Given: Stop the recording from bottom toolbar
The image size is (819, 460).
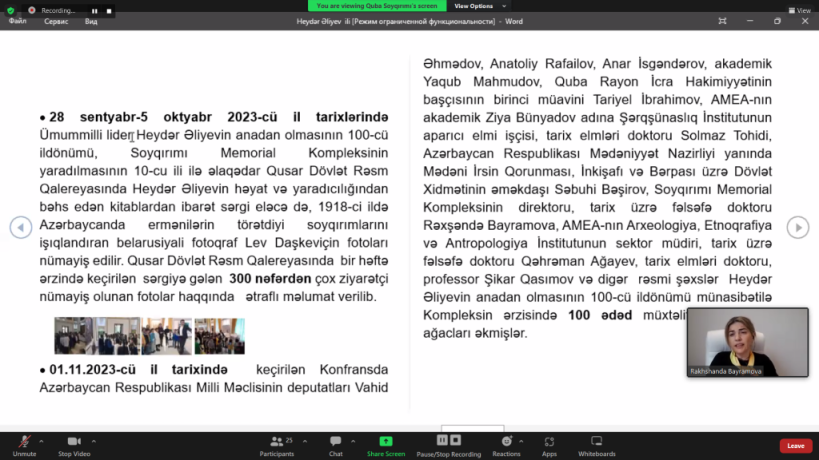Looking at the screenshot, I should [455, 440].
